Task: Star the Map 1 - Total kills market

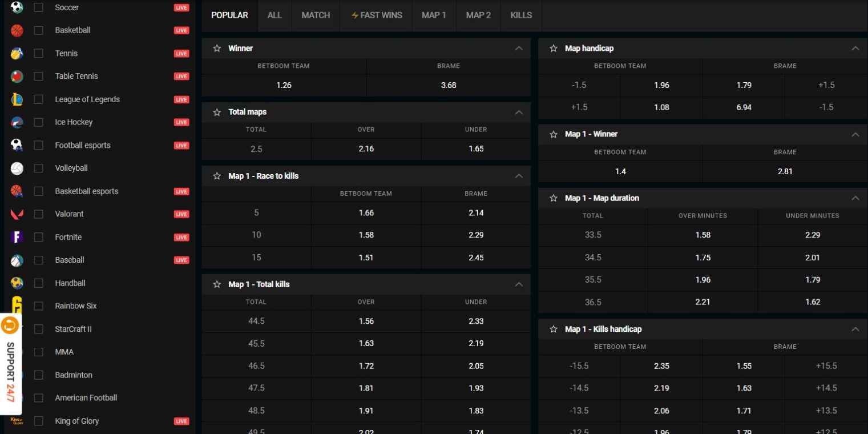Action: click(x=217, y=284)
